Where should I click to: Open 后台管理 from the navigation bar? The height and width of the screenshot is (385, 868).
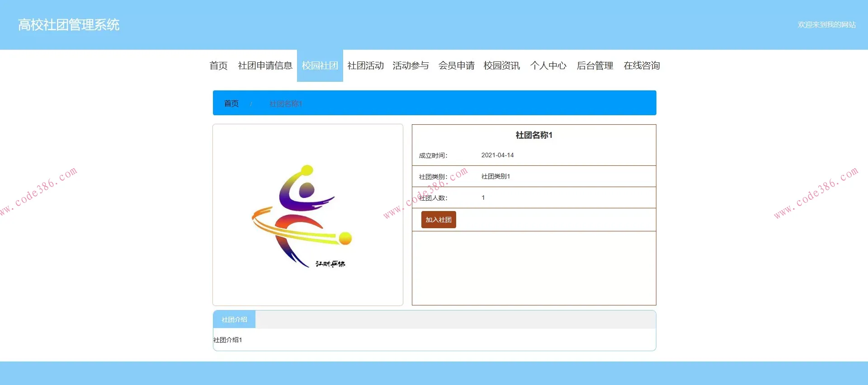point(595,66)
